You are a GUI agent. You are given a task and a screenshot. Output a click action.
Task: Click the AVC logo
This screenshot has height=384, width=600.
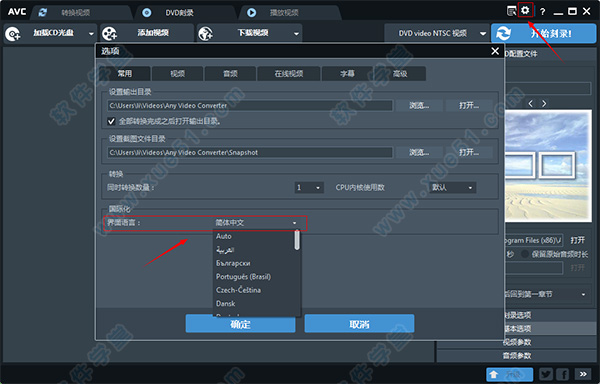pyautogui.click(x=17, y=12)
